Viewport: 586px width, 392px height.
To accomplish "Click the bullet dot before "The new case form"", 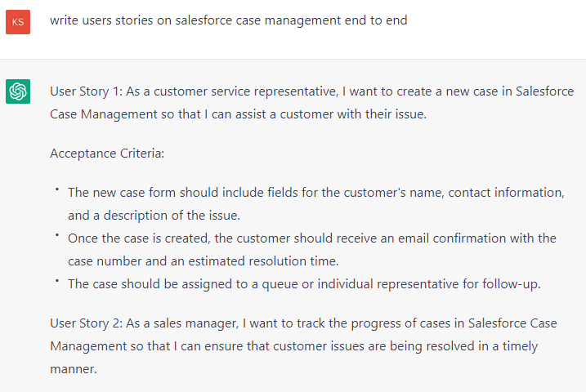I will click(58, 190).
